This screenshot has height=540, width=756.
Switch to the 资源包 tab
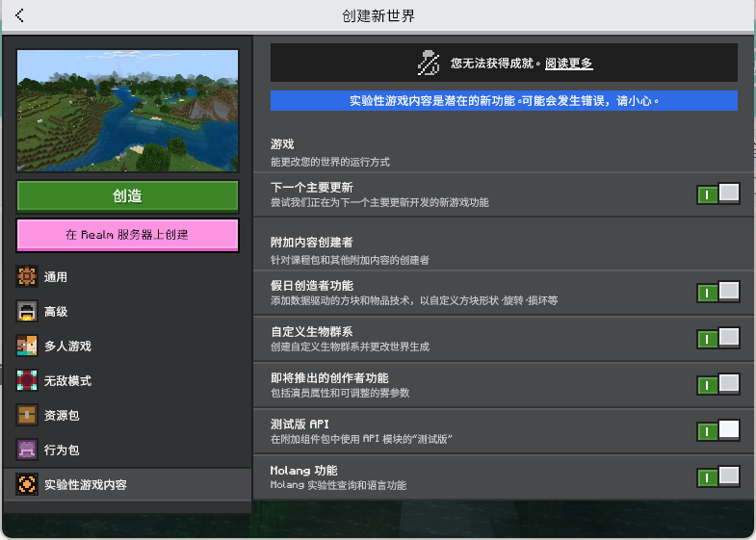click(x=127, y=415)
